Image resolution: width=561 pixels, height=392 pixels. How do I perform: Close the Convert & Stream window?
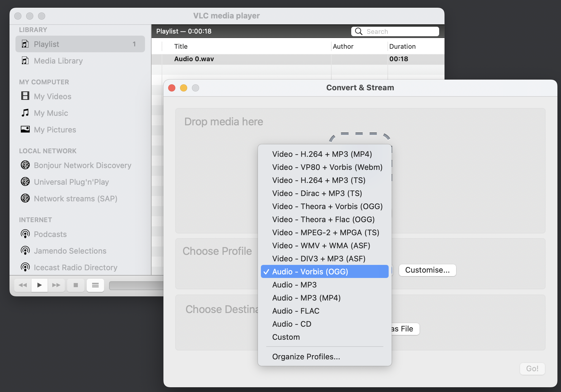pyautogui.click(x=172, y=88)
